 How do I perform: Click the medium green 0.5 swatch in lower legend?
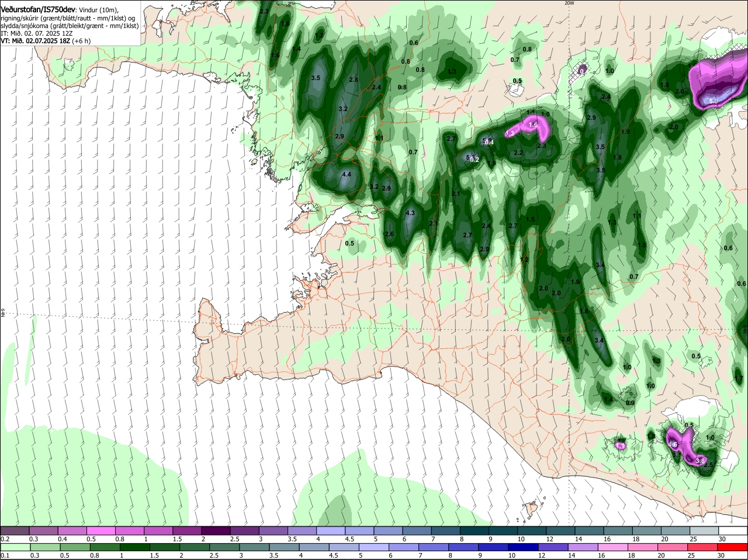pos(75,547)
